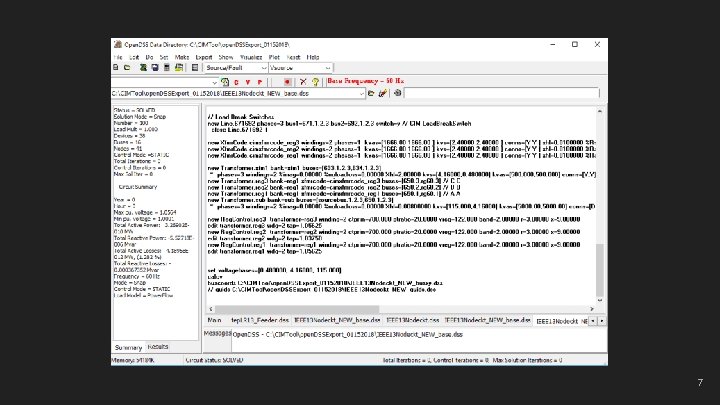Viewport: 720px width, 405px height.
Task: Expand the script file path dropdown arrow
Action: tap(361, 94)
